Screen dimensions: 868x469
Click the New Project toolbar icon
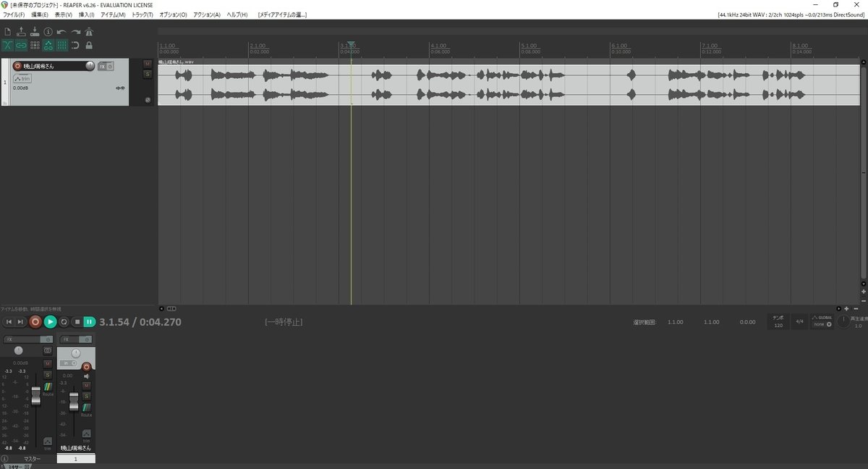coord(8,32)
